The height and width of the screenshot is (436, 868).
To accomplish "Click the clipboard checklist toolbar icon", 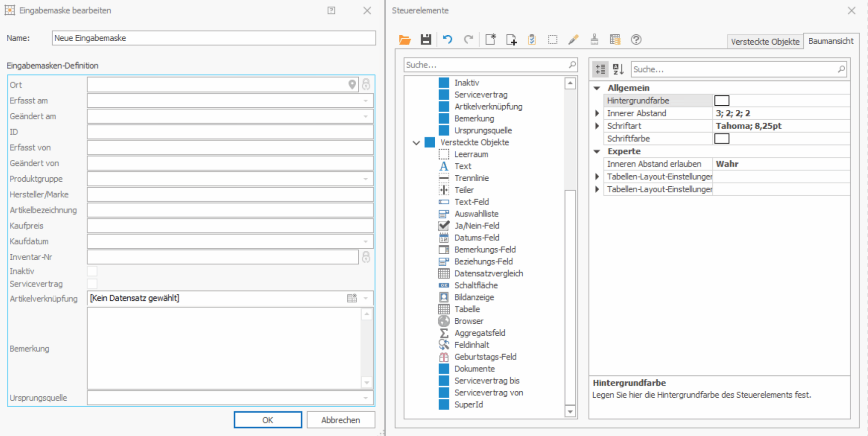I will coord(532,40).
